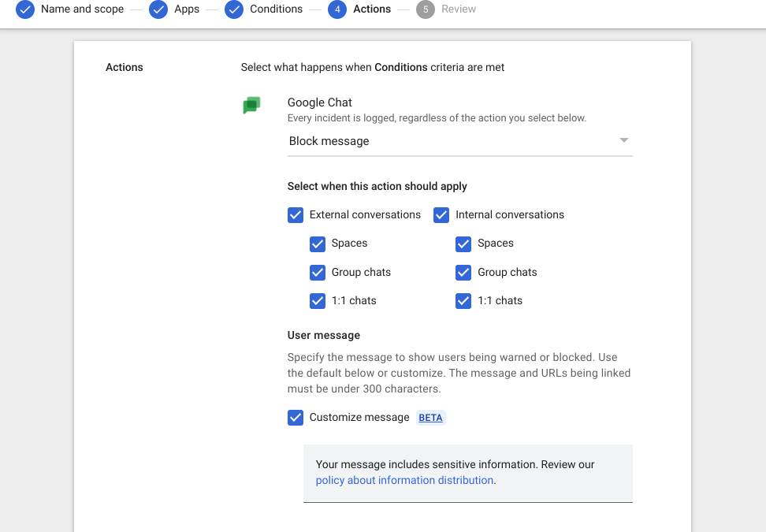
Task: Uncheck External conversations
Action: tap(295, 215)
